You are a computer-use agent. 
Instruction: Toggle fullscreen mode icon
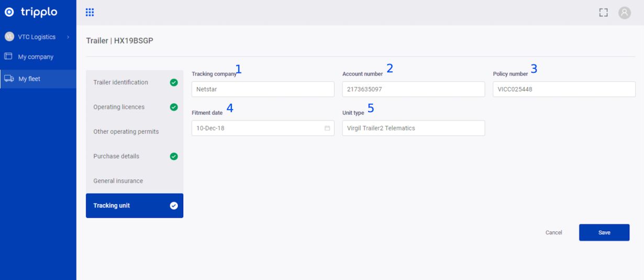point(603,13)
